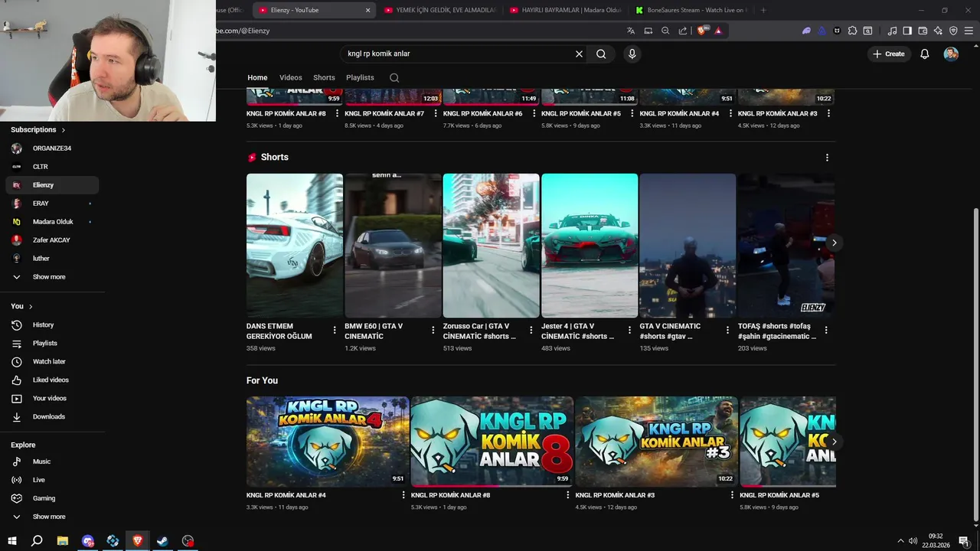The width and height of the screenshot is (980, 551).
Task: Open Zorusso Car GTA V short thumbnail
Action: (491, 245)
